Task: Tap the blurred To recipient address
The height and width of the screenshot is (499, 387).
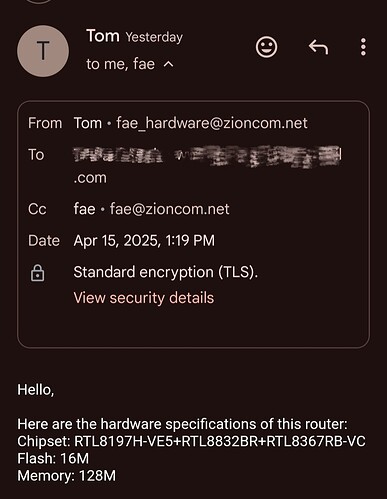Action: click(207, 165)
